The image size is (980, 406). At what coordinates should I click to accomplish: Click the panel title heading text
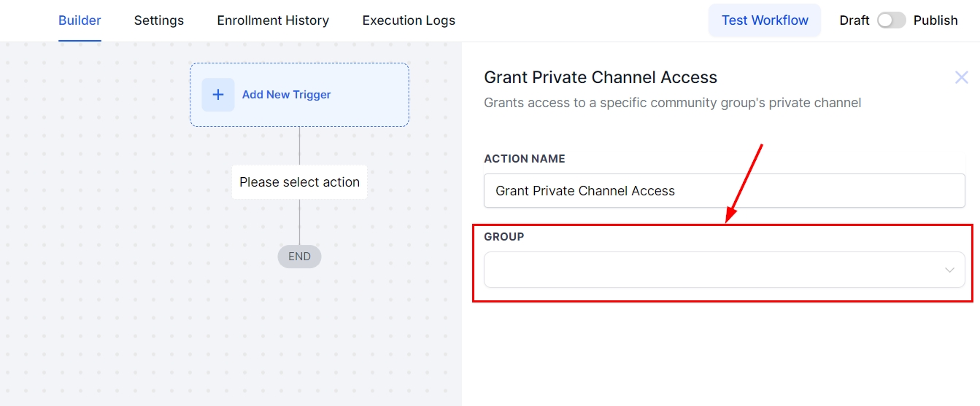tap(601, 77)
